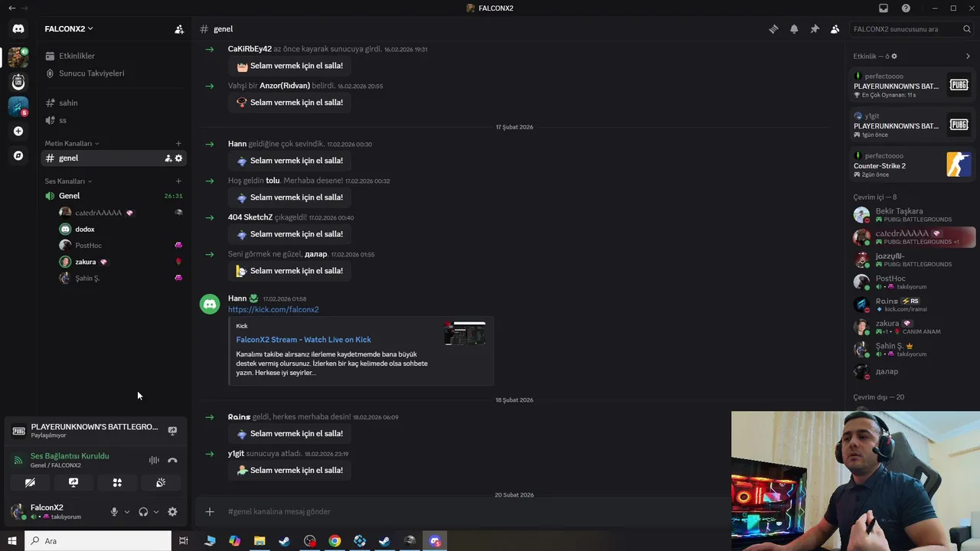The height and width of the screenshot is (551, 980).
Task: Open voice noise suppression waveform icon
Action: [154, 460]
